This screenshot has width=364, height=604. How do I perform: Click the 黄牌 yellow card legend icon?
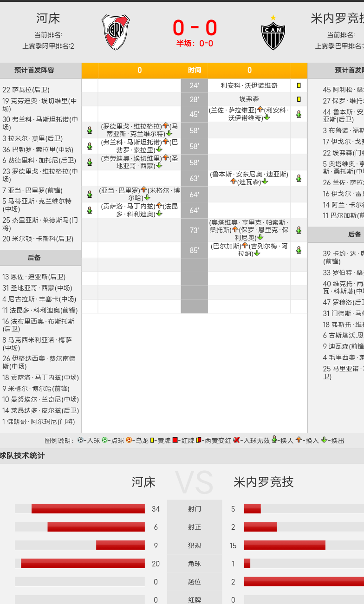152,440
